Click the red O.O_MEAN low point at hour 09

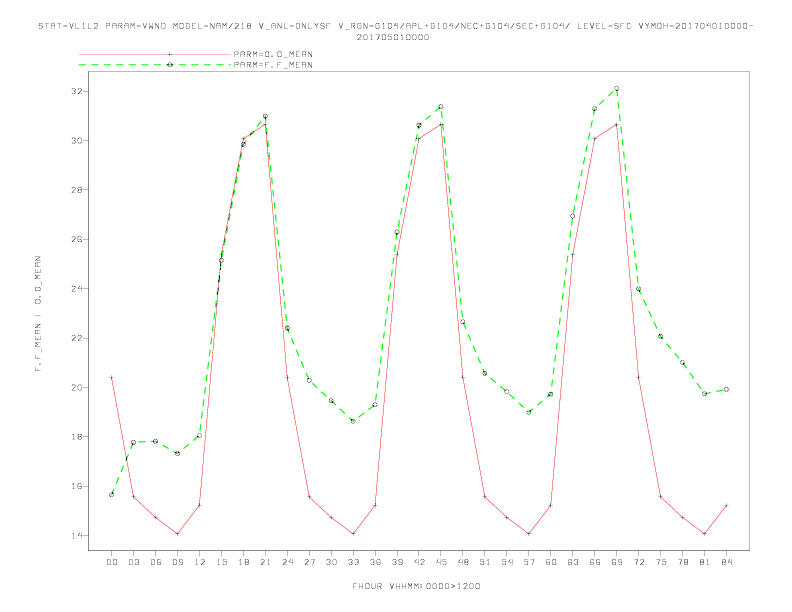tap(177, 534)
